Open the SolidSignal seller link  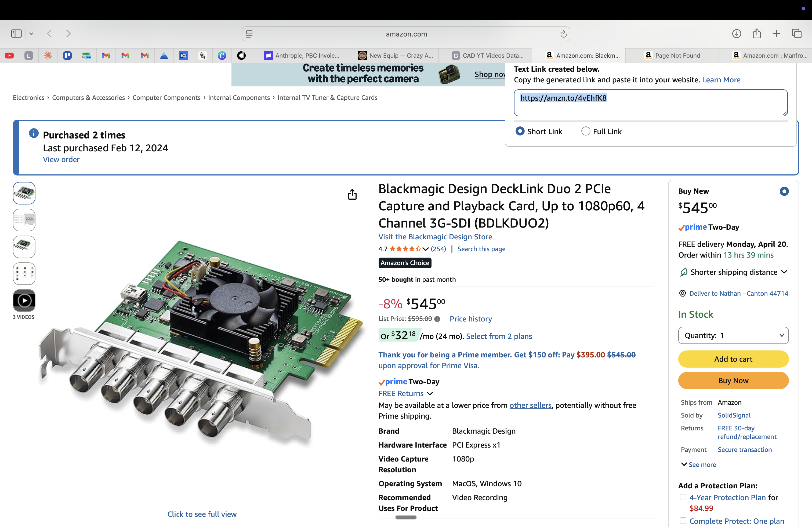(x=734, y=415)
